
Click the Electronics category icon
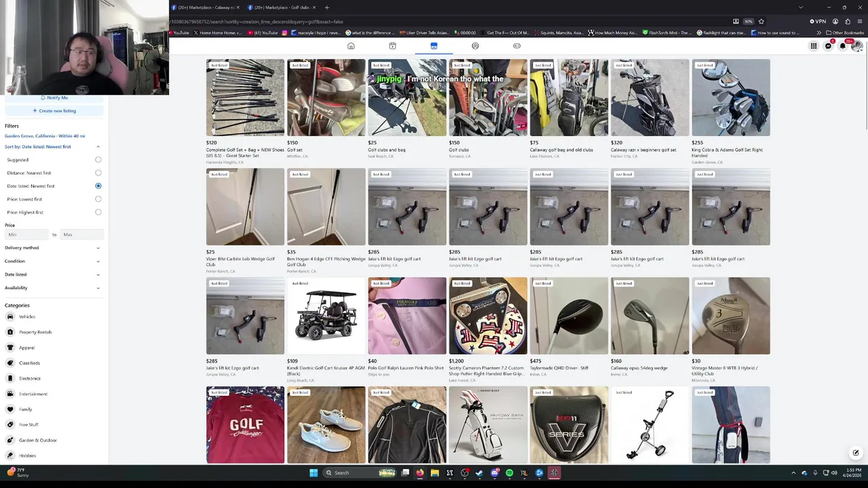pyautogui.click(x=10, y=378)
